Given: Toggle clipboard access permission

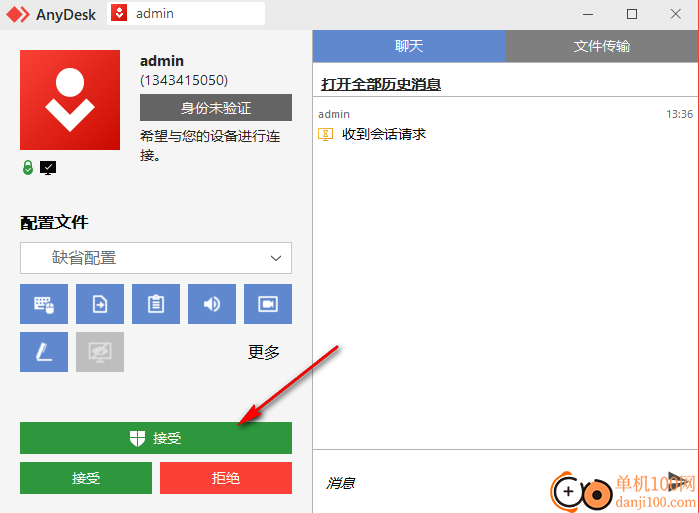Looking at the screenshot, I should [x=156, y=304].
